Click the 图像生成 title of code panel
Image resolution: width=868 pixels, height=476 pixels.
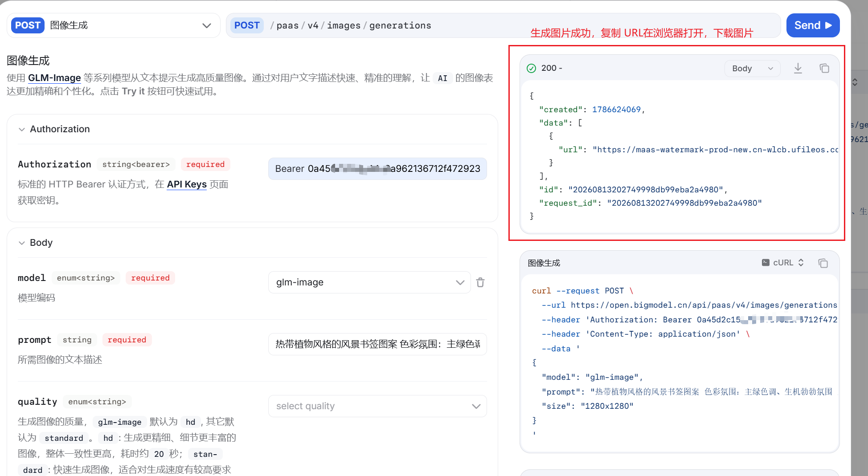tap(544, 263)
